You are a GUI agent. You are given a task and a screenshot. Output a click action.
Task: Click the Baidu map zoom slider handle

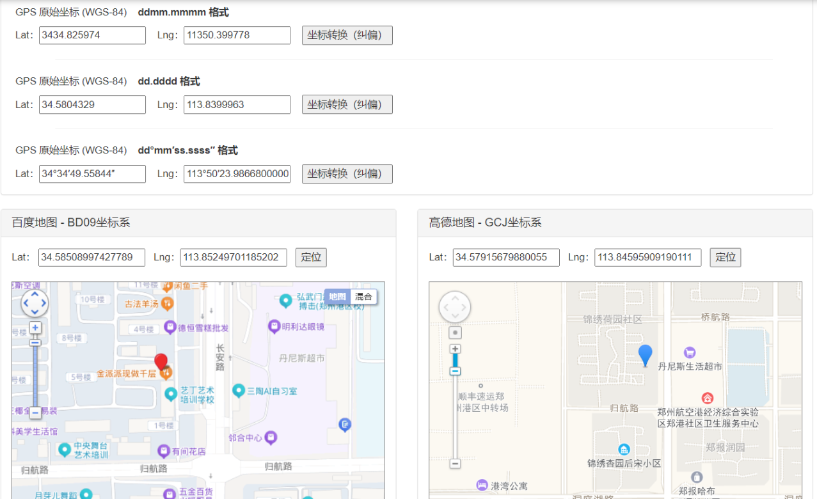[x=35, y=342]
